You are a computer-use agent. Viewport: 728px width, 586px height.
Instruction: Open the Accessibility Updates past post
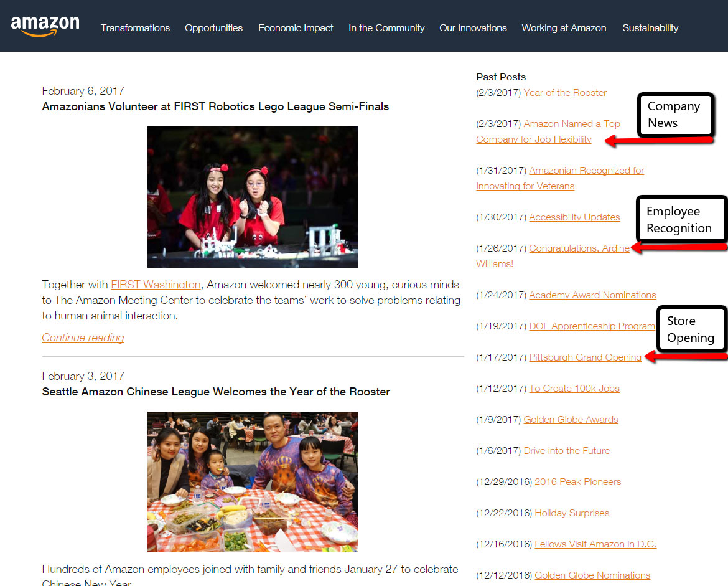(574, 217)
